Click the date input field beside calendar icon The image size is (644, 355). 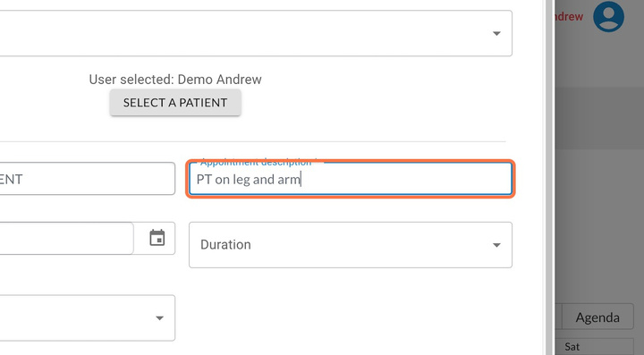coord(66,239)
